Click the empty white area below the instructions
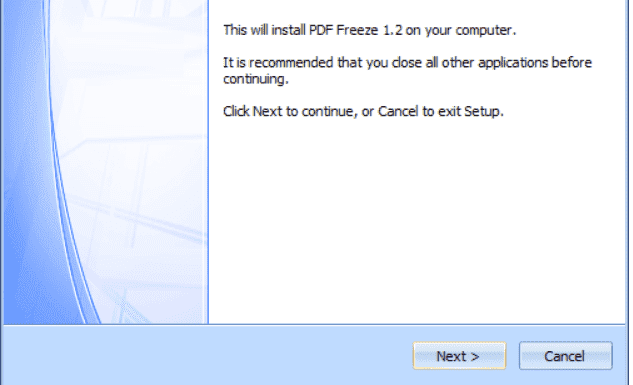 [x=416, y=222]
